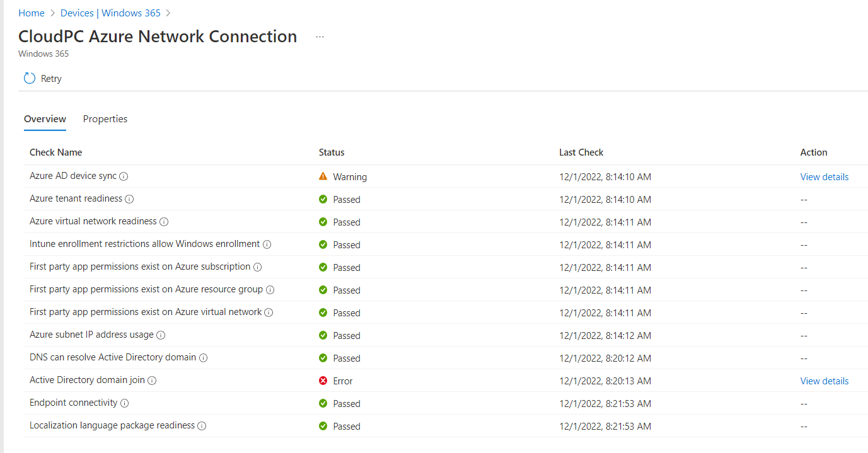View details for the Azure AD device sync warning
Image resolution: width=868 pixels, height=453 pixels.
click(824, 177)
